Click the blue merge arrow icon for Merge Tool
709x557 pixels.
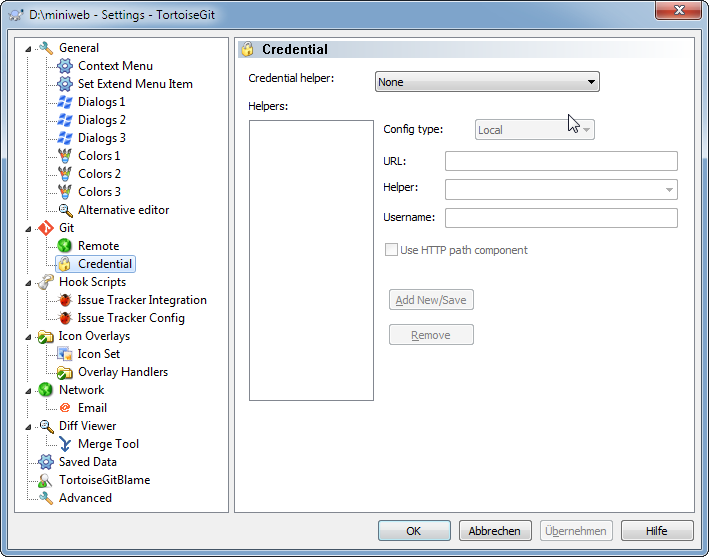(x=65, y=444)
